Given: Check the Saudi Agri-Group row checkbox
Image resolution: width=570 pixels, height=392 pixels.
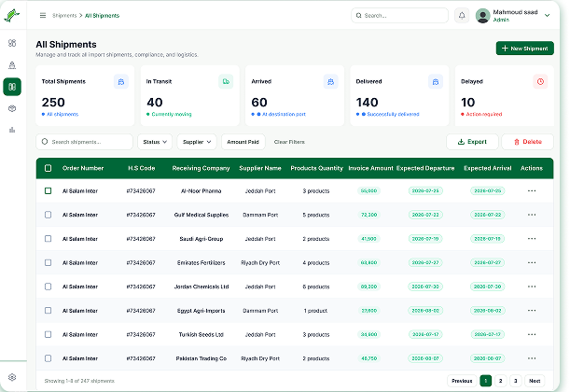Looking at the screenshot, I should pos(48,239).
